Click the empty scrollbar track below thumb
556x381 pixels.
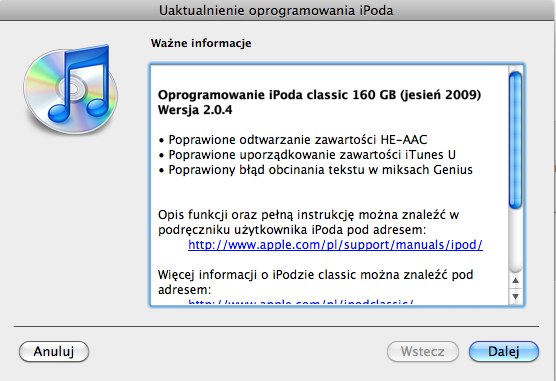[x=515, y=241]
